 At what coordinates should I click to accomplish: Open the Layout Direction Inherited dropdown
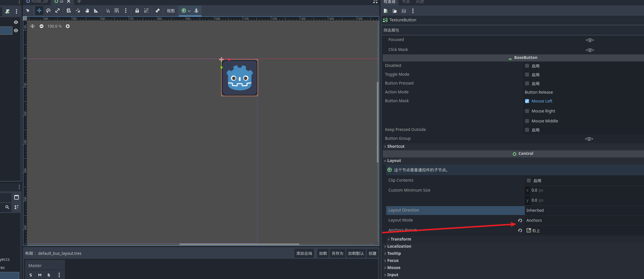(x=584, y=210)
